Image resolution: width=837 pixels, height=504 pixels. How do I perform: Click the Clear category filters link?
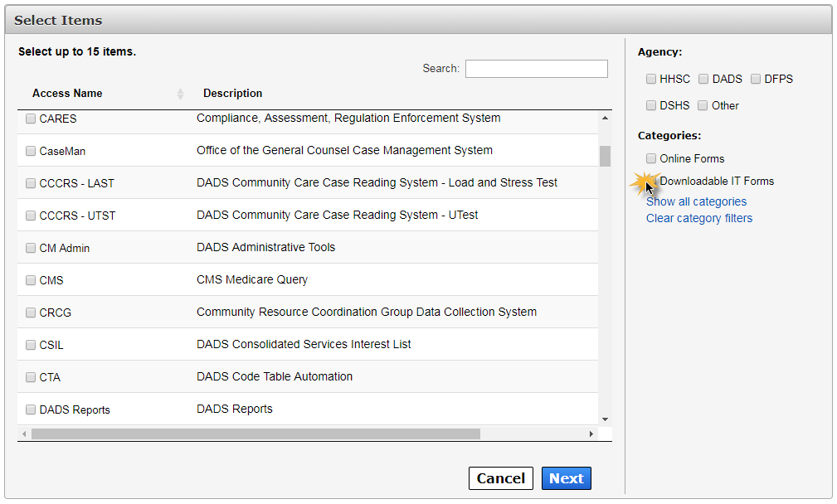click(x=699, y=218)
